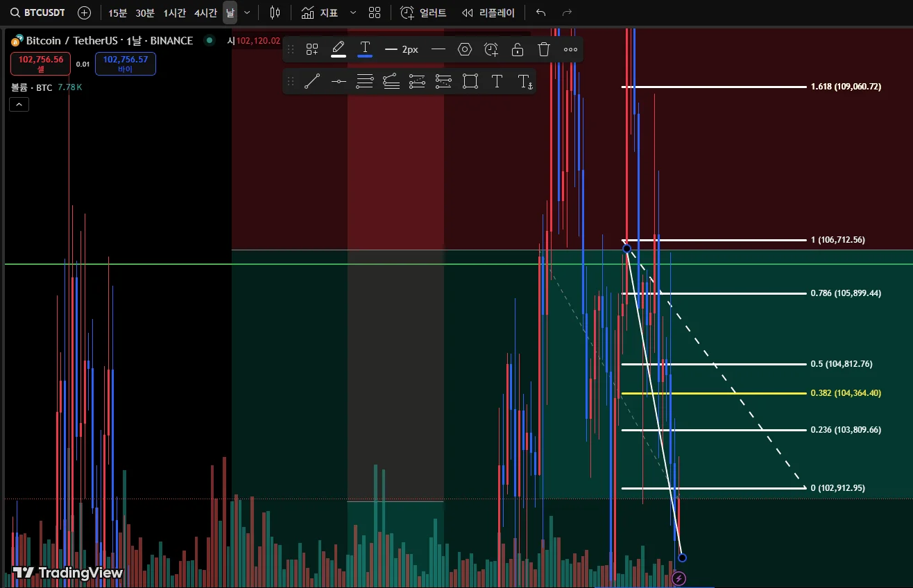This screenshot has height=588, width=913.
Task: Expand the favorite indicators dropdown arrow
Action: click(353, 12)
